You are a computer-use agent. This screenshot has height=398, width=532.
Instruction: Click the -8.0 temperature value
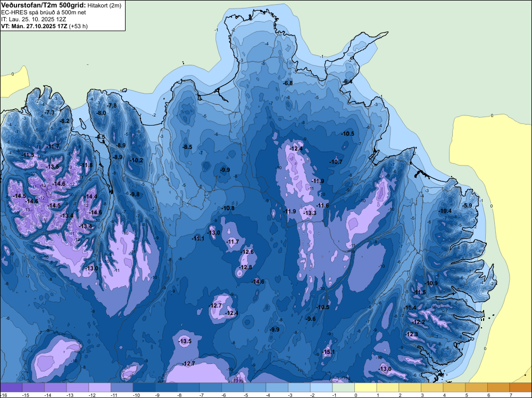(102, 113)
